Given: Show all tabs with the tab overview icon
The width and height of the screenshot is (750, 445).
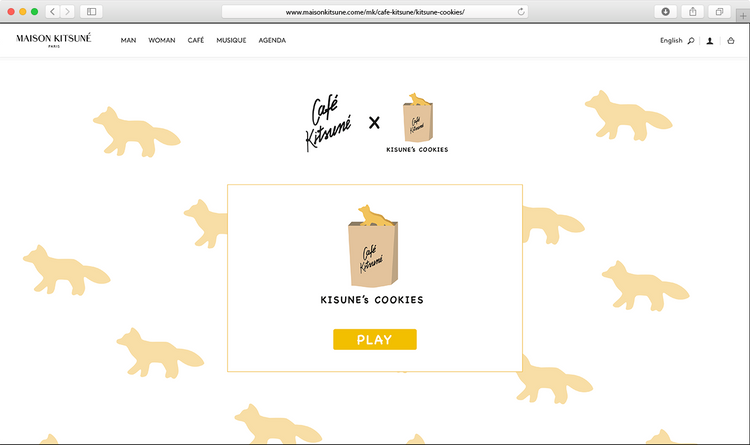Looking at the screenshot, I should (719, 11).
